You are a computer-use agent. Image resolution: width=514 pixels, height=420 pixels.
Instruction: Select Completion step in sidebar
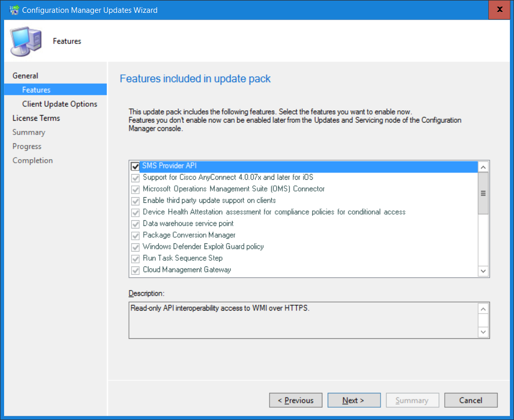[32, 160]
